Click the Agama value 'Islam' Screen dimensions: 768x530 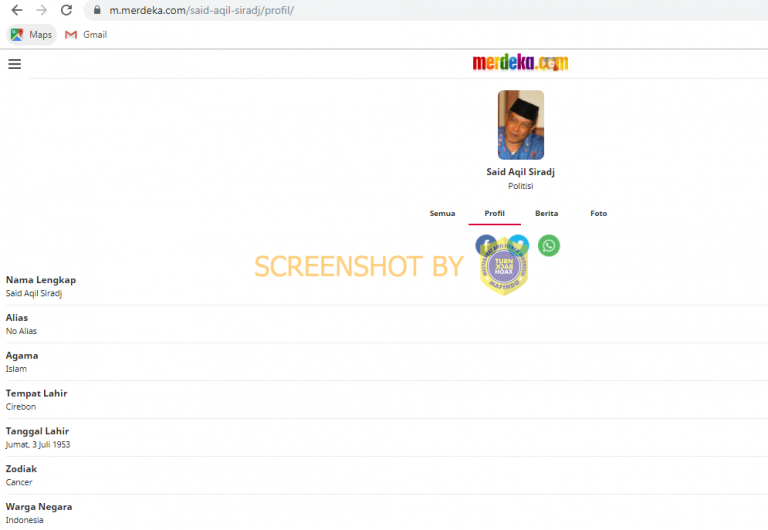pyautogui.click(x=16, y=369)
